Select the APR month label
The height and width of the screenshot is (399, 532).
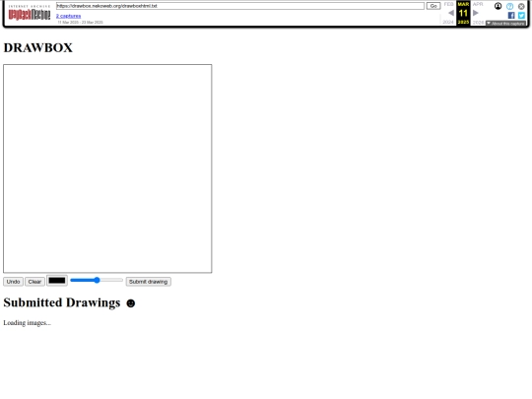tap(478, 4)
